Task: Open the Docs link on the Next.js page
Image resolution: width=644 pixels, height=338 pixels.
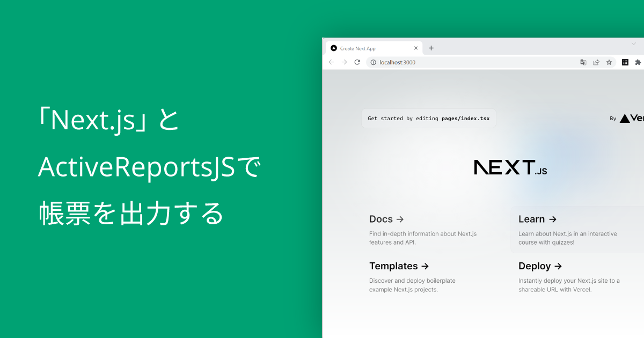Action: pos(382,219)
